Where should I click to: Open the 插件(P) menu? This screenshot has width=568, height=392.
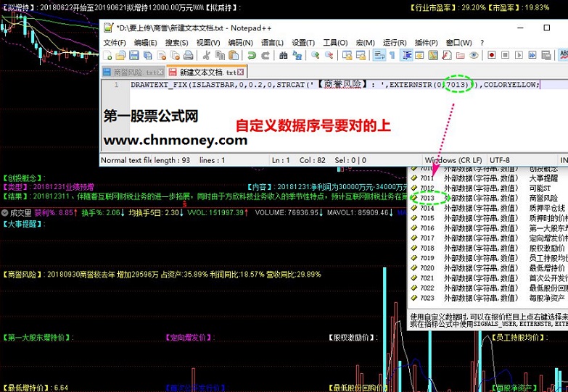(427, 43)
